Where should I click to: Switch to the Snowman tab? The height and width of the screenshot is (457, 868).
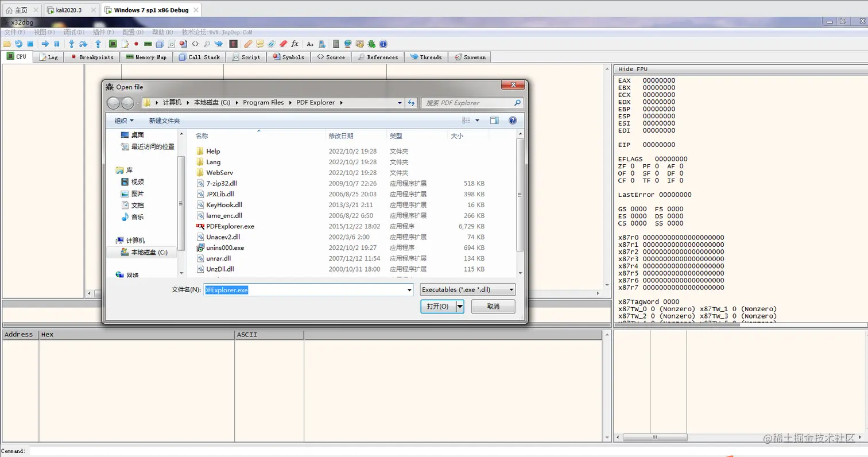tap(470, 57)
